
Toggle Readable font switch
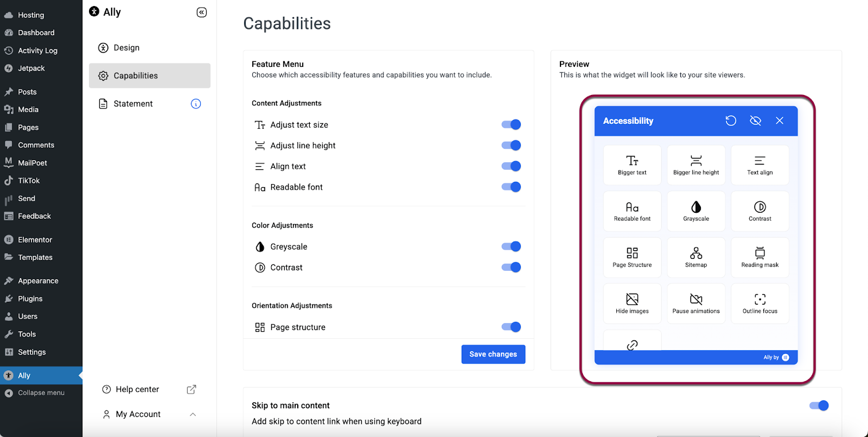pos(511,187)
